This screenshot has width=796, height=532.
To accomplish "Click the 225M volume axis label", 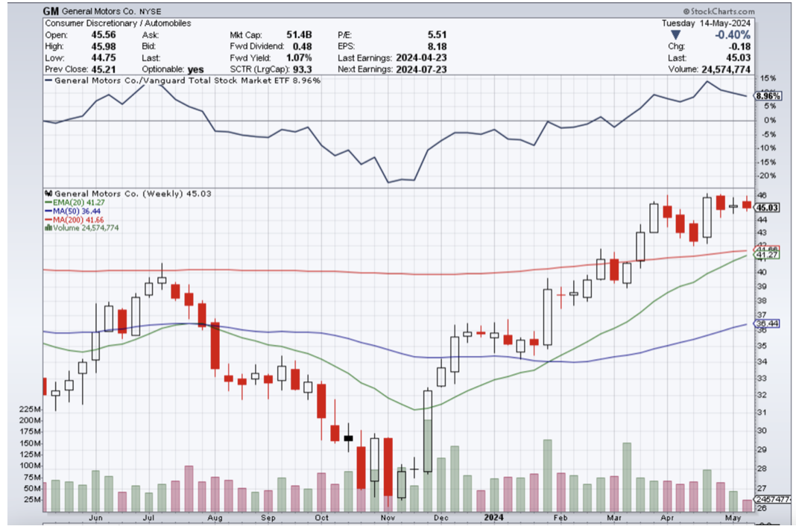I will 31,409.
